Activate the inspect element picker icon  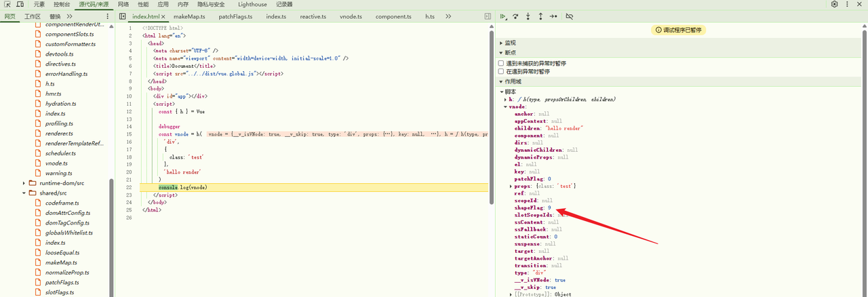(x=9, y=4)
